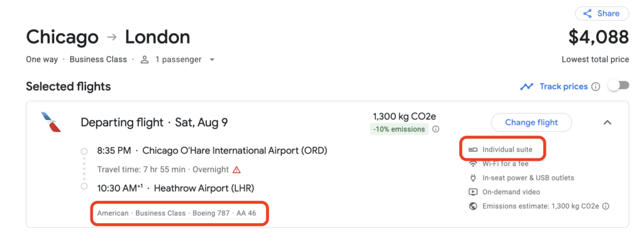Click the Share icon
Viewport: 644px width, 235px height.
(x=587, y=14)
